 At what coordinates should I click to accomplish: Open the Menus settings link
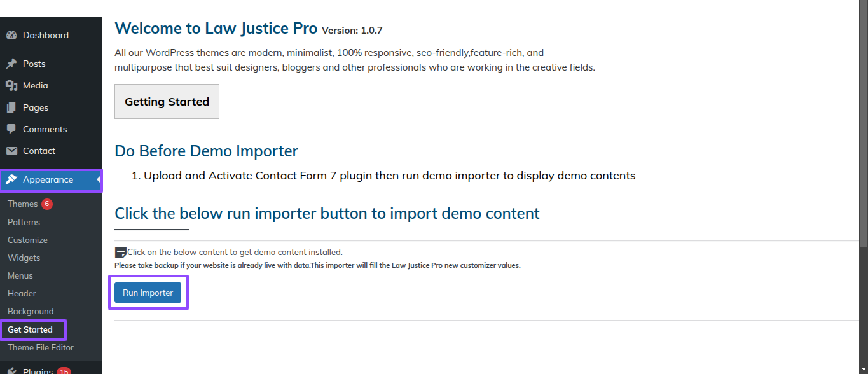(20, 275)
